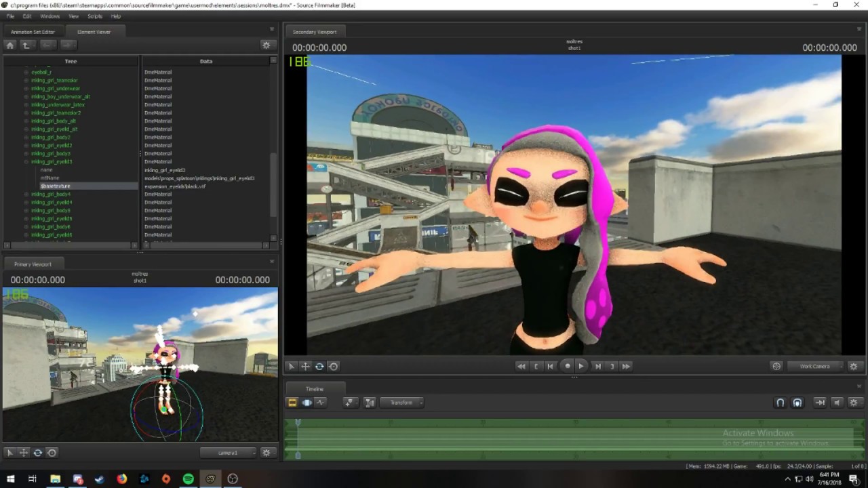Collapse the inkling_girl_eyelid3 tree node

coord(26,162)
